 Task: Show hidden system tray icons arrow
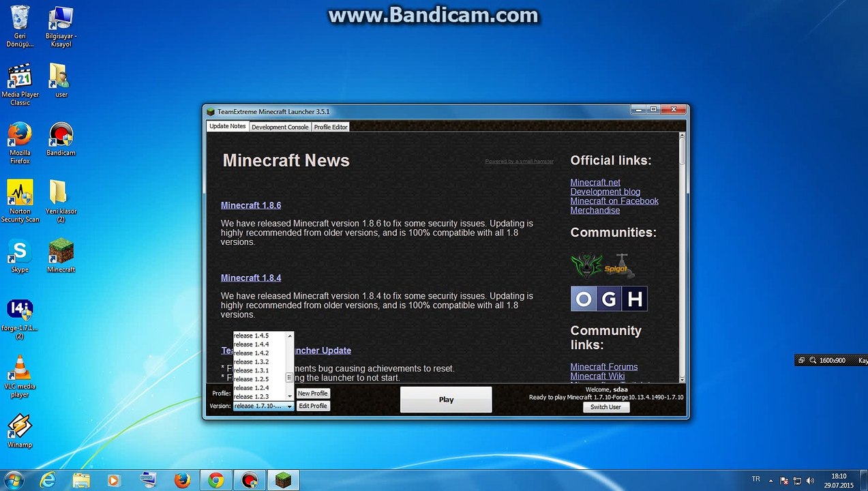click(x=772, y=480)
